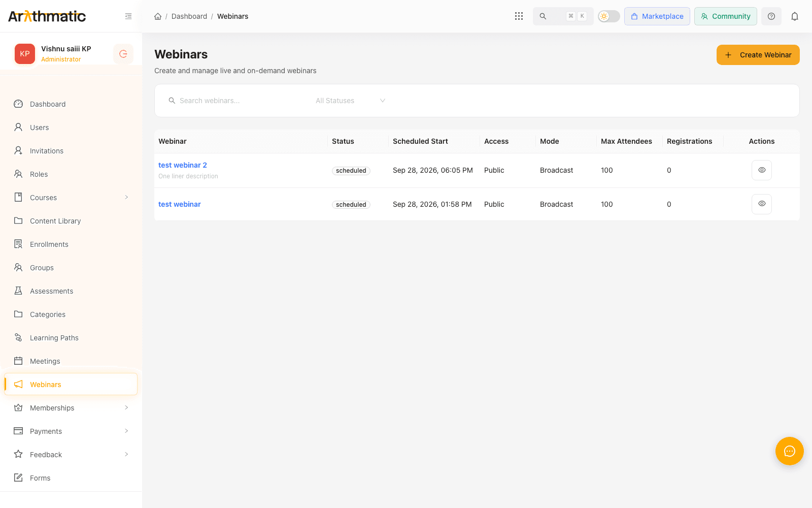Open Users in sidebar
812x508 pixels.
pos(71,128)
